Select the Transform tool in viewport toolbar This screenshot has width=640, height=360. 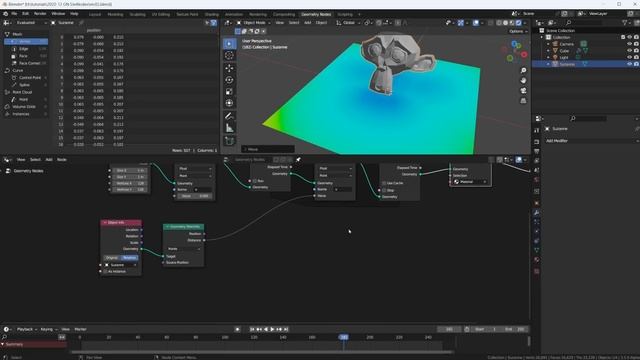coord(229,103)
